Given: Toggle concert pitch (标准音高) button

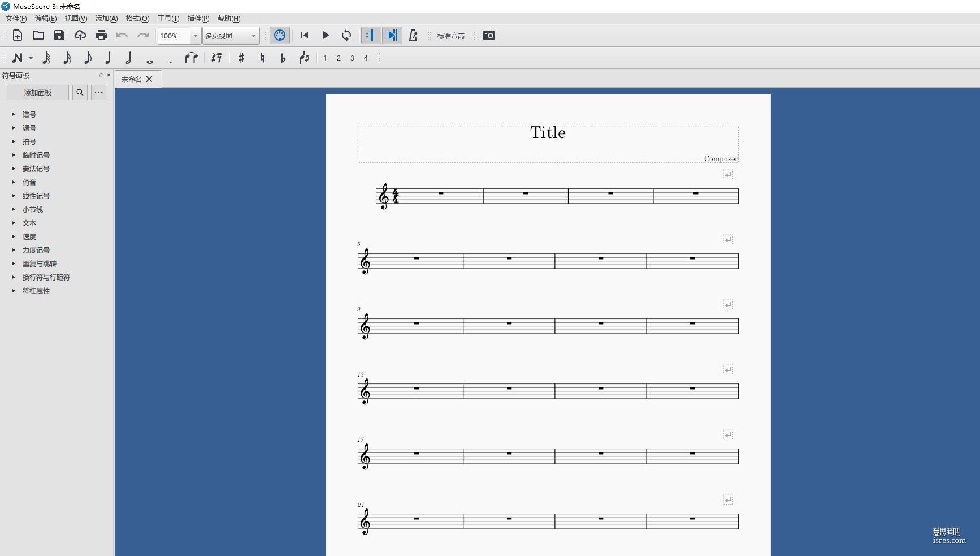Looking at the screenshot, I should (450, 36).
